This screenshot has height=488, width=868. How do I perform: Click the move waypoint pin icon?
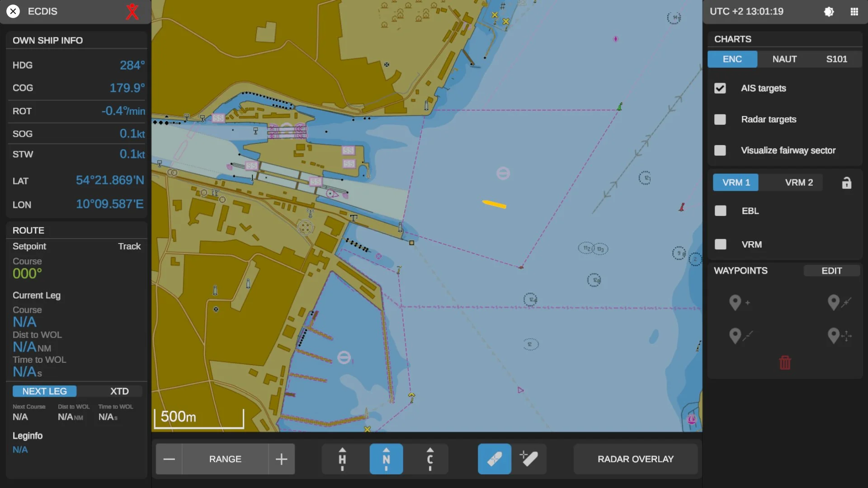[839, 336]
